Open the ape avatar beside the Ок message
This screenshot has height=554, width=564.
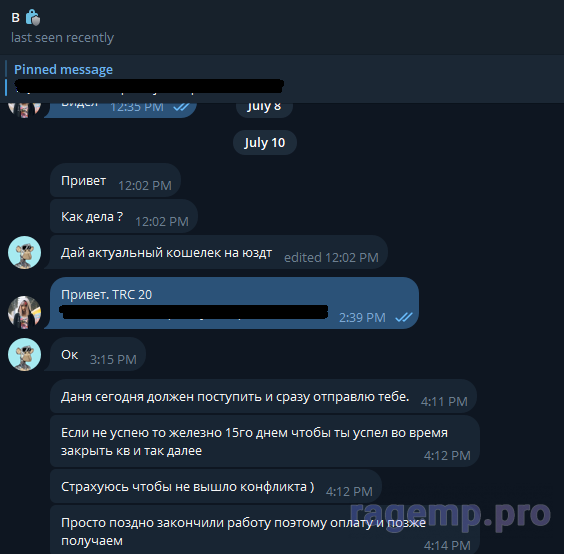pos(24,354)
